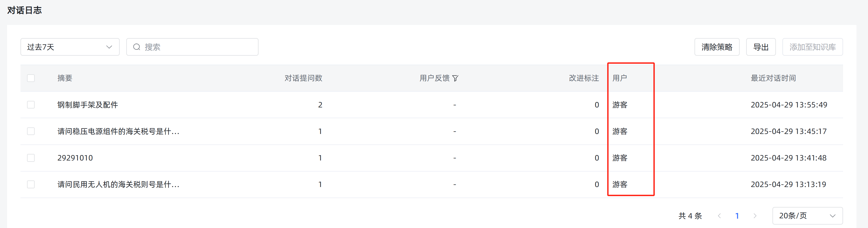
Task: Focus the 搜索 search input field
Action: click(x=192, y=47)
